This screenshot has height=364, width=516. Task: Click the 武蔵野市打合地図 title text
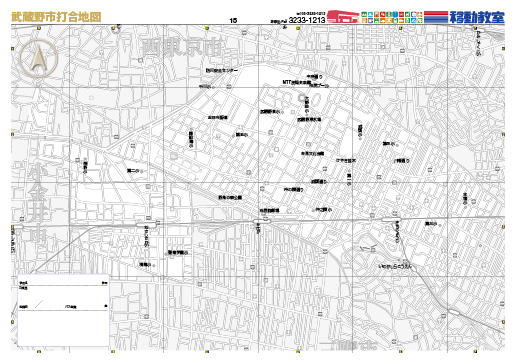[x=56, y=17]
